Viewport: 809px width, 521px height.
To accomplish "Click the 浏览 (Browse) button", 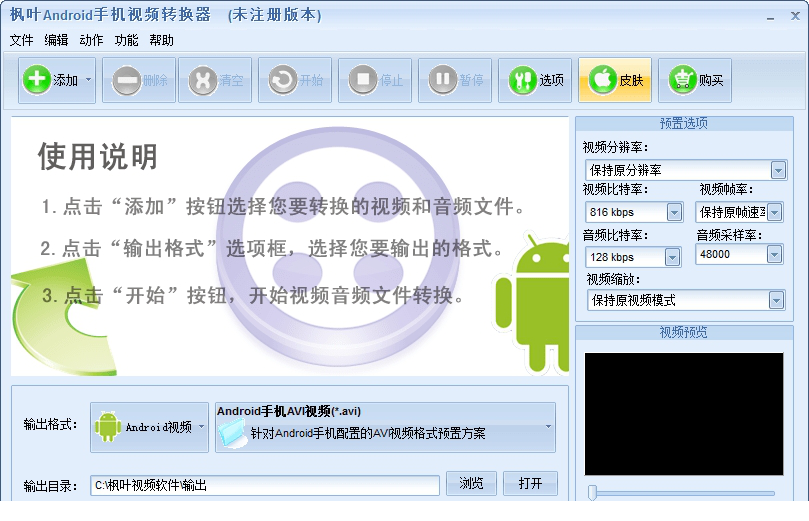I will pos(471,483).
